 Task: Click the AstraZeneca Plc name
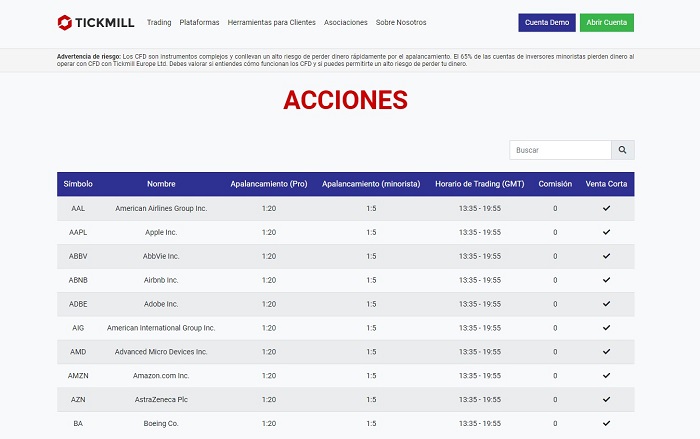tap(161, 400)
